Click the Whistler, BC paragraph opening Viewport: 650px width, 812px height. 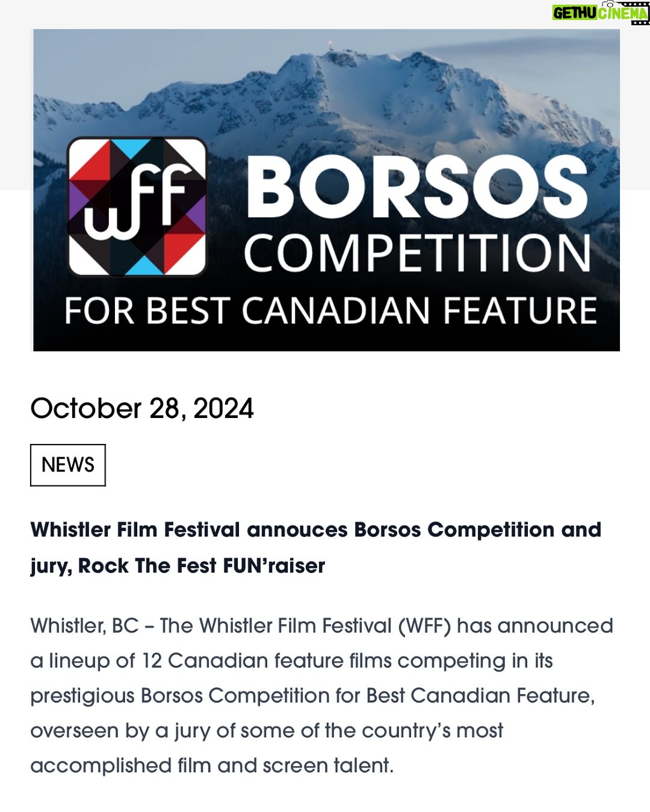(84, 626)
